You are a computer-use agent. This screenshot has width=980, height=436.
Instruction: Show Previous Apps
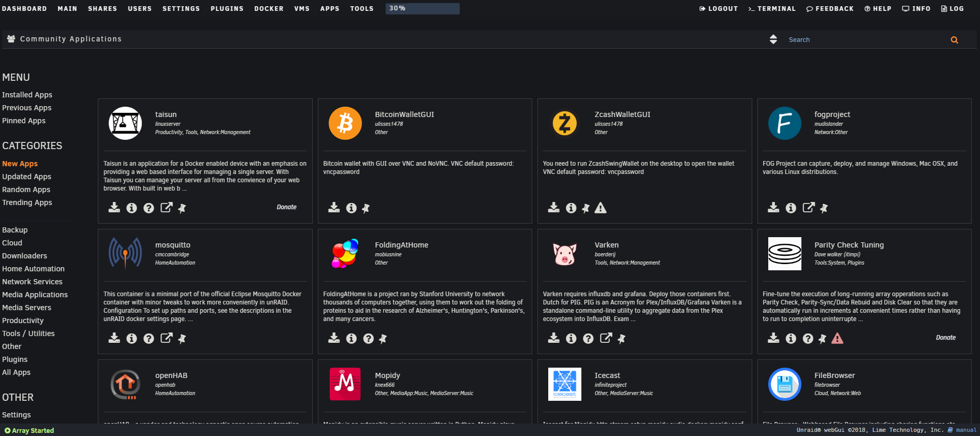(x=26, y=108)
